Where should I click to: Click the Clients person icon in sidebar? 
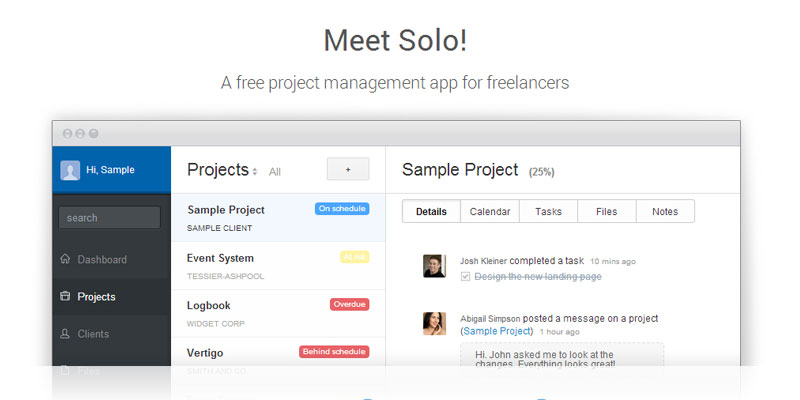[65, 334]
